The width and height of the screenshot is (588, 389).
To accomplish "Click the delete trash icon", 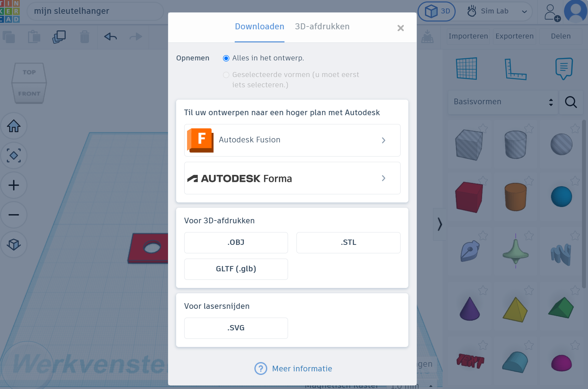I will pyautogui.click(x=85, y=37).
